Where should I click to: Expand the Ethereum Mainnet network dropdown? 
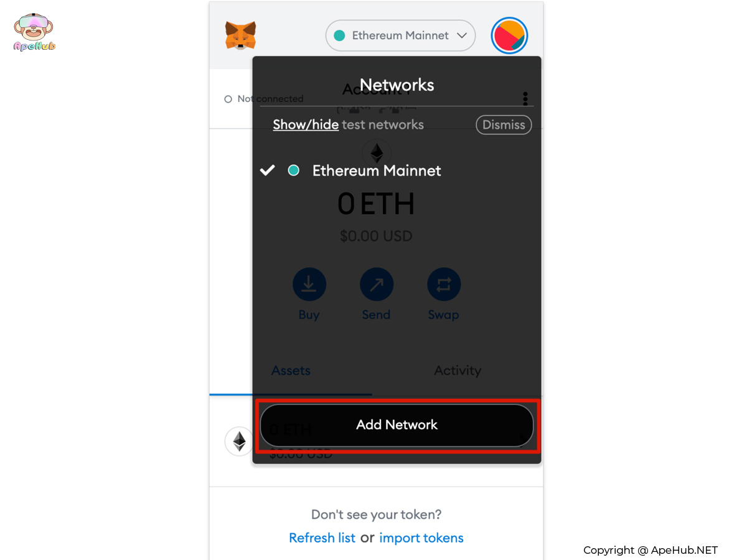400,35
